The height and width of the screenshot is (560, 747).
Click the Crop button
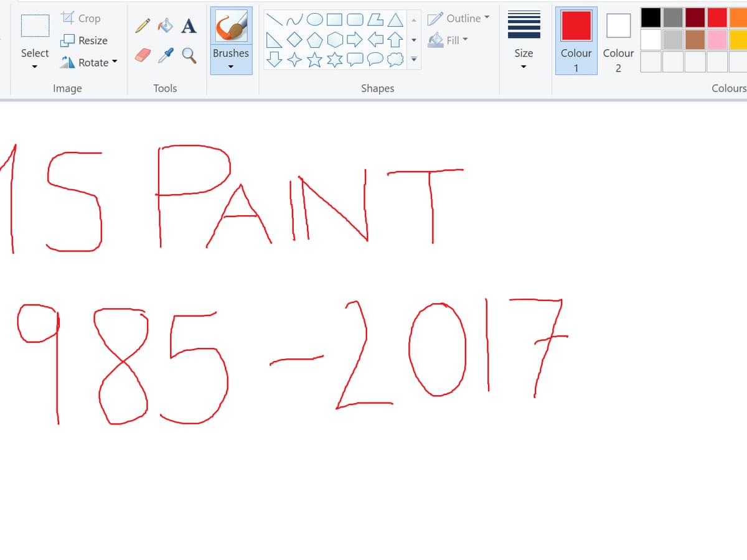(82, 19)
